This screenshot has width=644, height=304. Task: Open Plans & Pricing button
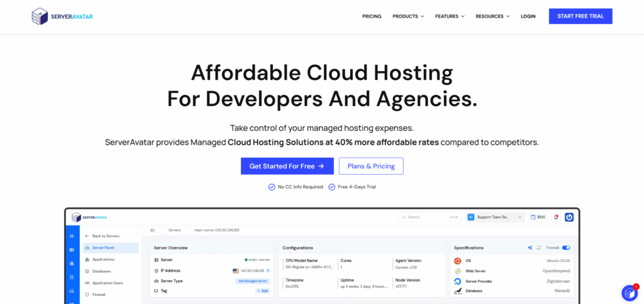371,166
